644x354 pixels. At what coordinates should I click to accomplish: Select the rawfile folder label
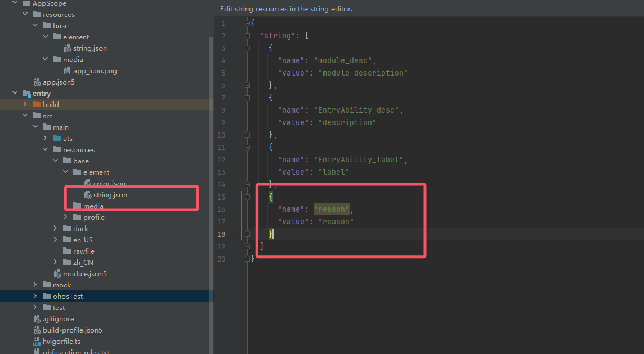pyautogui.click(x=84, y=251)
